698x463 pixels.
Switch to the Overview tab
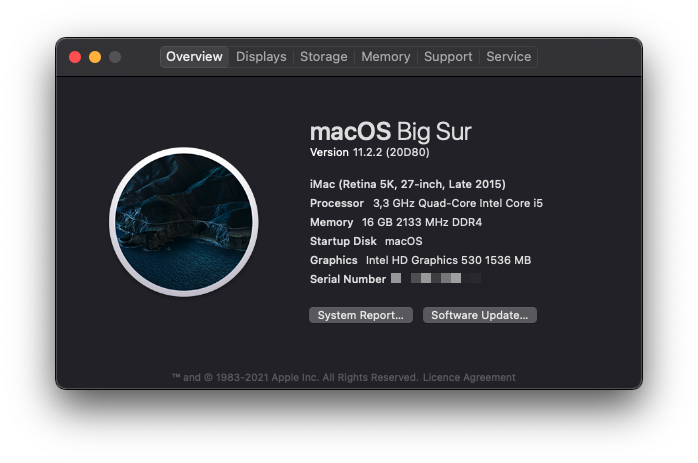pyautogui.click(x=194, y=57)
